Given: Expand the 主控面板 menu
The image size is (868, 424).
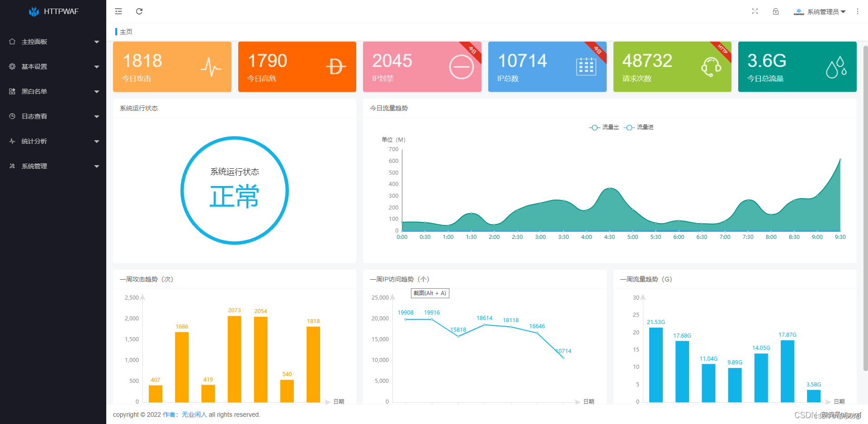Looking at the screenshot, I should 34,41.
